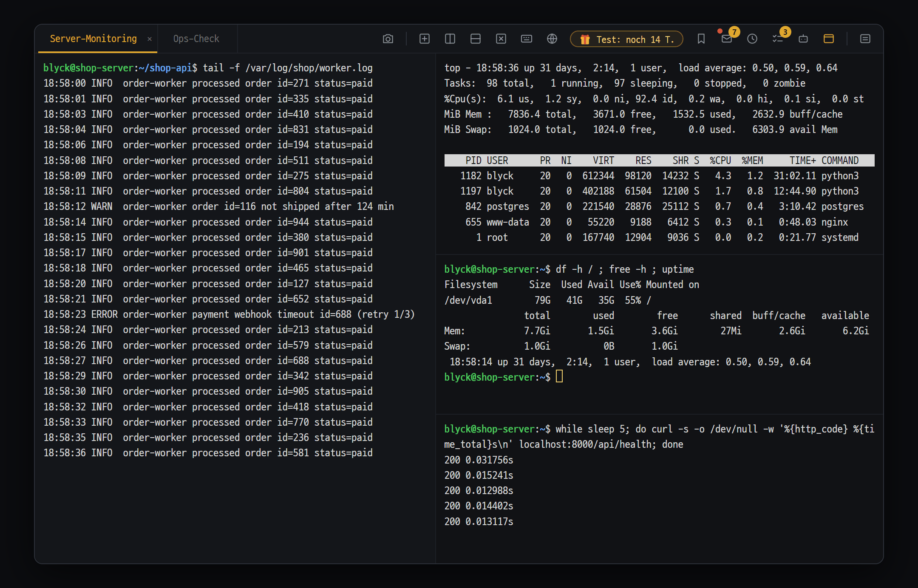Click the uptime output line 18:58:14
This screenshot has height=588, width=918.
pyautogui.click(x=630, y=362)
